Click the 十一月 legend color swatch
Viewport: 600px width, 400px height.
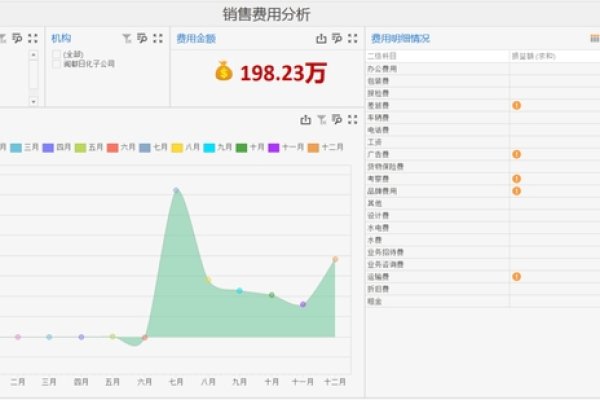tap(274, 147)
